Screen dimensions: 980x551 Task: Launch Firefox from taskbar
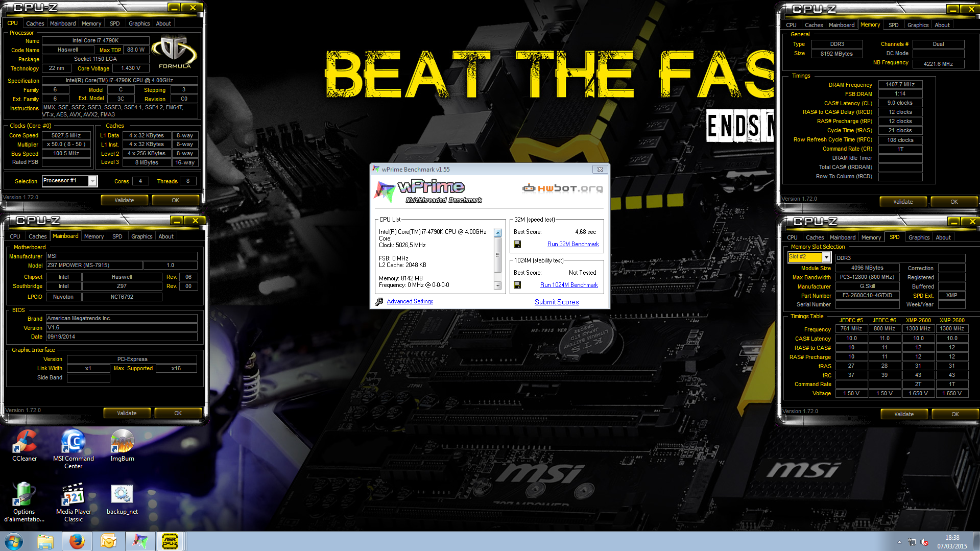point(77,541)
